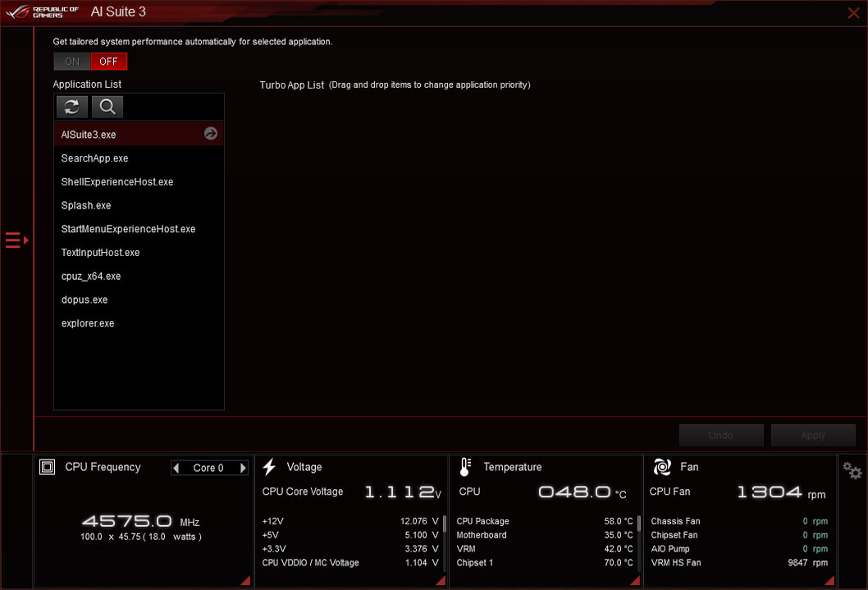Click the VRM temperature row

coord(545,549)
